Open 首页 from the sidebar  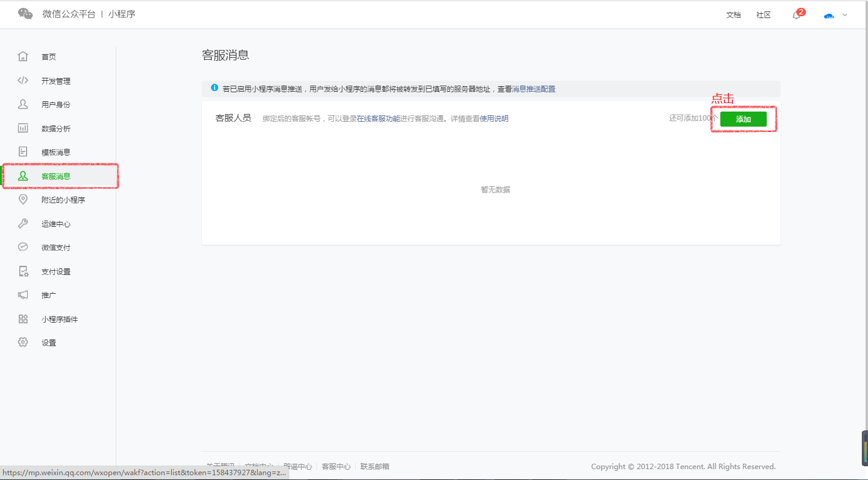point(48,57)
